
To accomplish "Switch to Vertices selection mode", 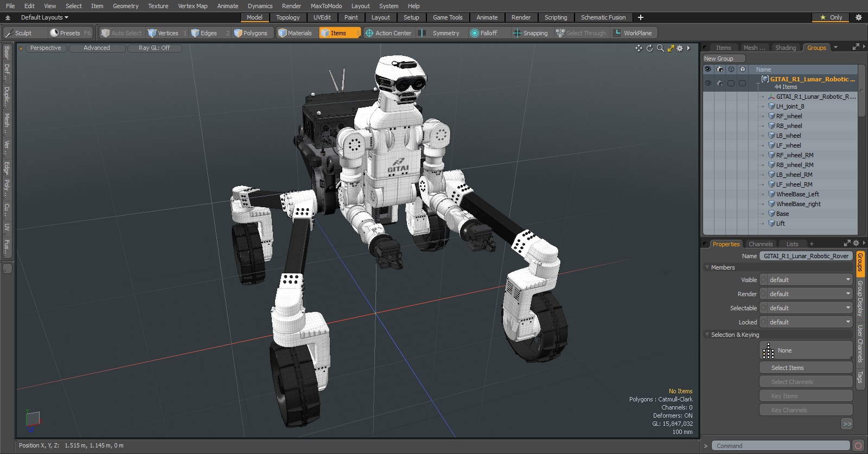I will [x=168, y=33].
